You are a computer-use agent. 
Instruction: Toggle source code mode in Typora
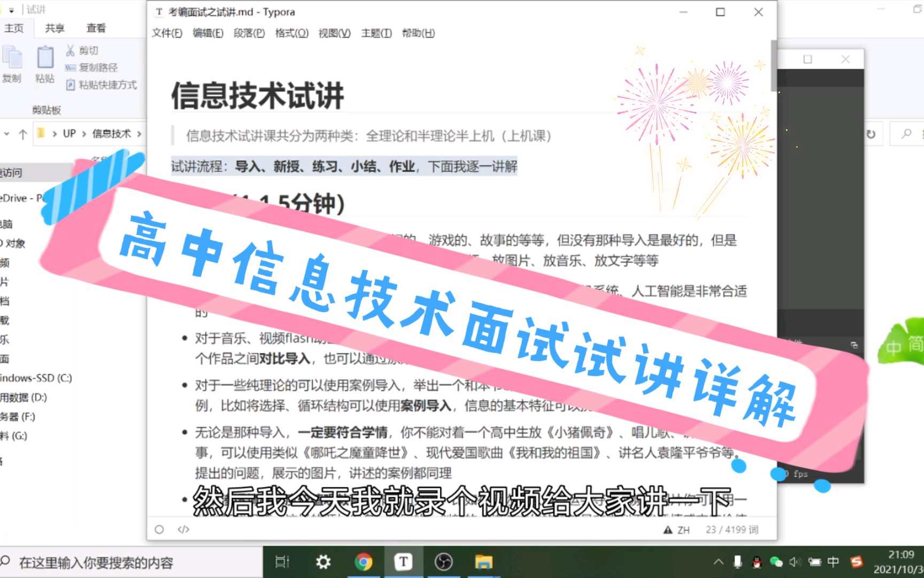[x=183, y=529]
